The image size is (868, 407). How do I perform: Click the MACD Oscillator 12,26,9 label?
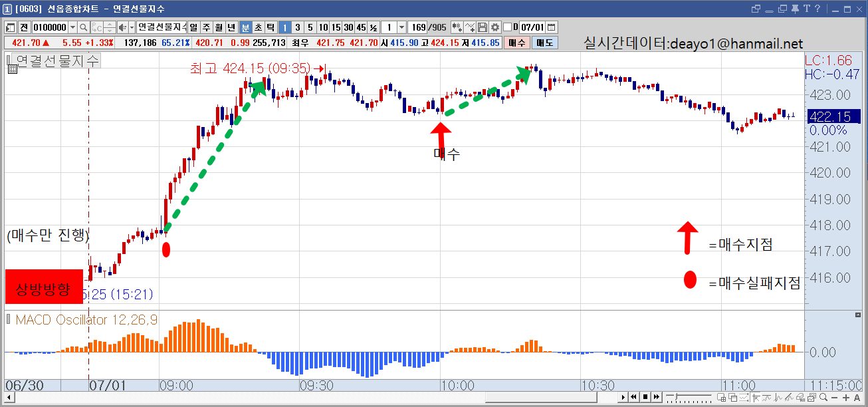[x=86, y=320]
